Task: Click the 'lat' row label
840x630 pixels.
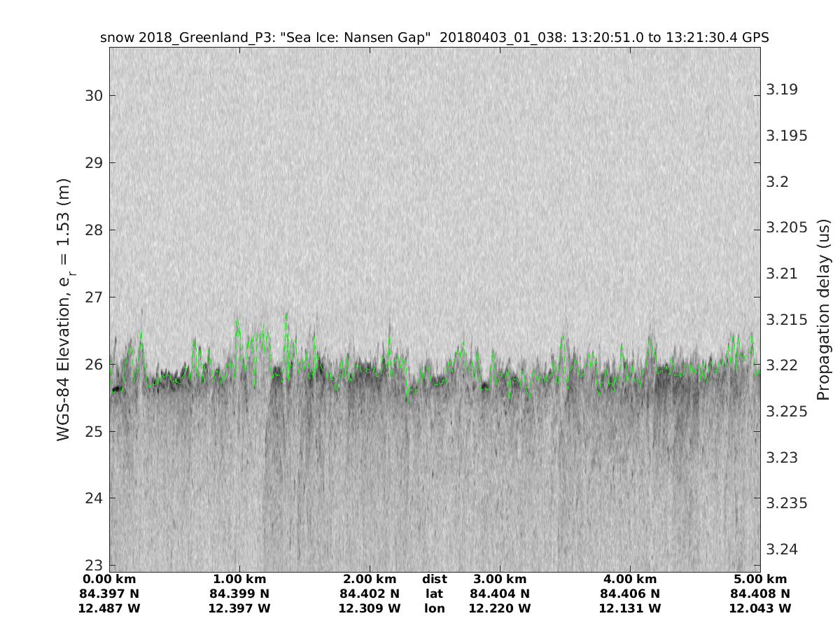Action: click(x=435, y=594)
